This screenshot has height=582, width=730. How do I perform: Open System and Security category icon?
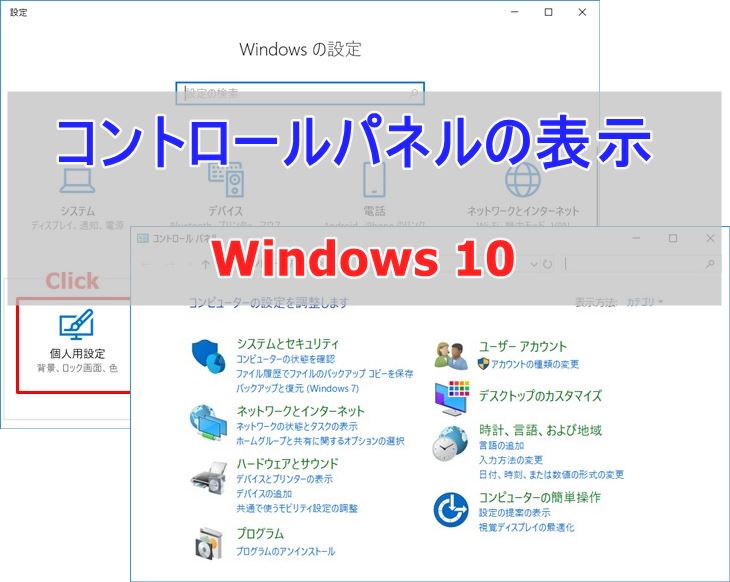pyautogui.click(x=207, y=356)
